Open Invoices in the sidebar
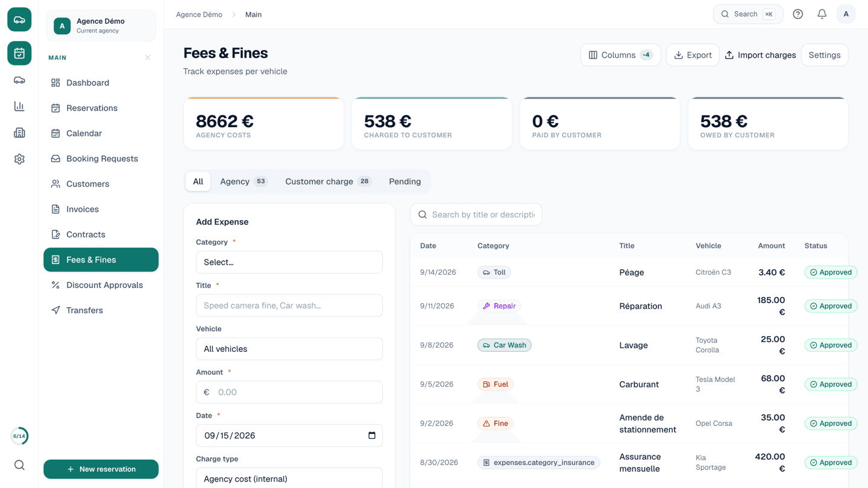 (101, 209)
